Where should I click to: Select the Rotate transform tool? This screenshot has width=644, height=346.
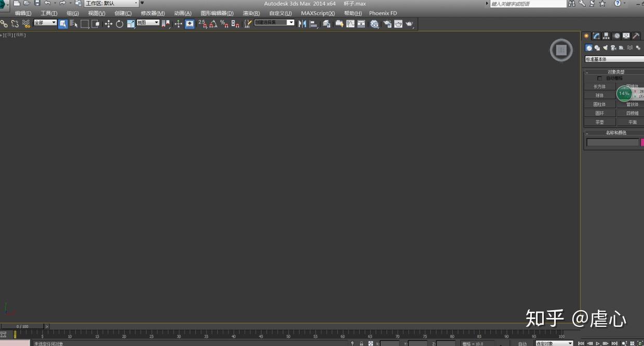pyautogui.click(x=119, y=24)
